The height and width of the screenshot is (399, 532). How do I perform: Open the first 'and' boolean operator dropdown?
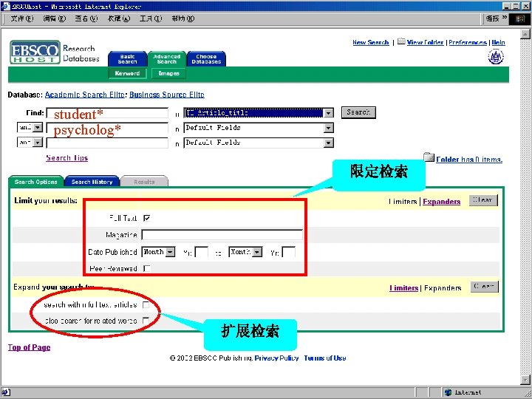click(38, 127)
